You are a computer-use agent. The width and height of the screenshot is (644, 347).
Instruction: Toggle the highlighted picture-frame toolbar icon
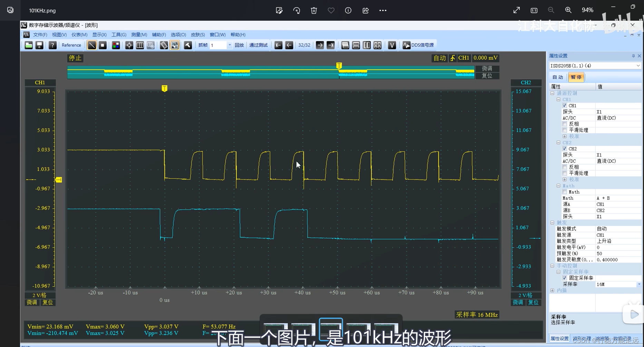(175, 45)
